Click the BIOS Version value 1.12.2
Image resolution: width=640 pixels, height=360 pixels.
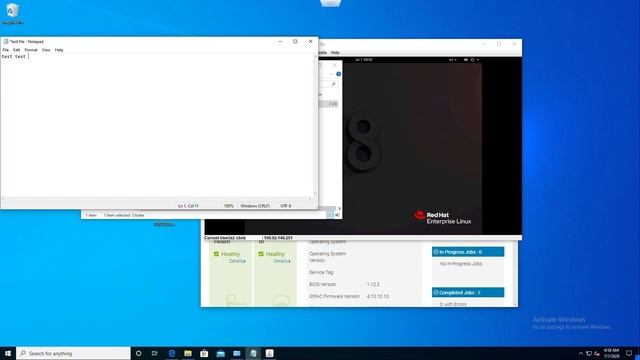(x=373, y=284)
